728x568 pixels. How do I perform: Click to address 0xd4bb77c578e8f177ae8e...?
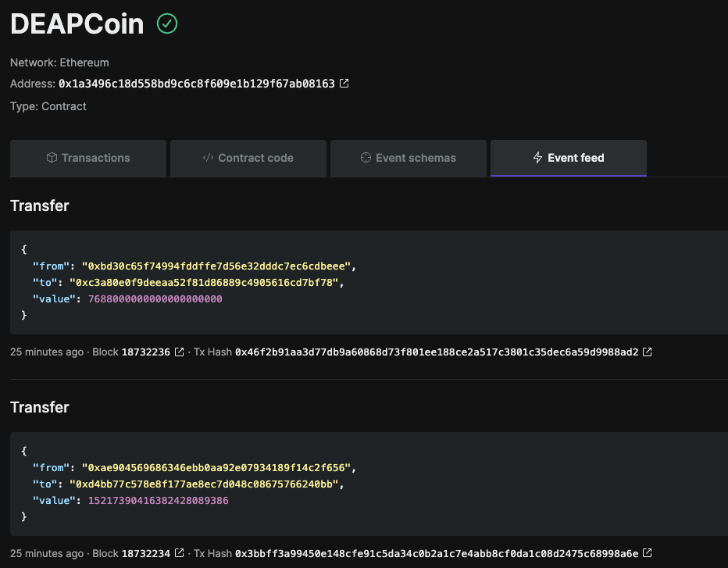[205, 484]
